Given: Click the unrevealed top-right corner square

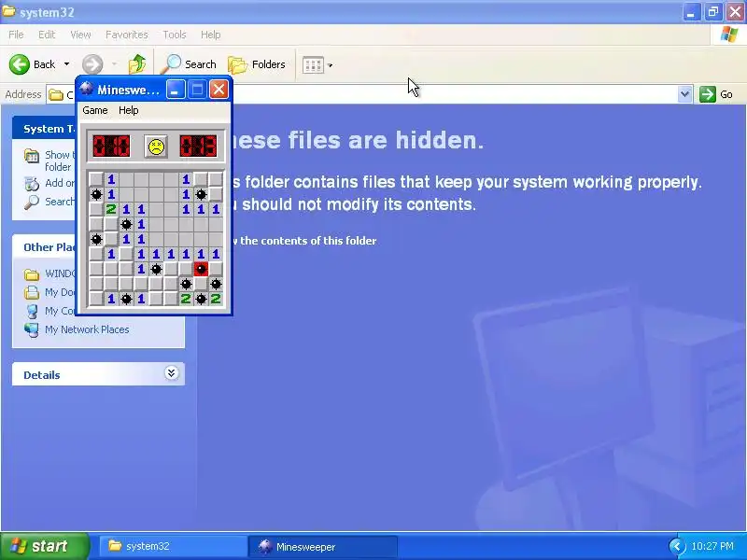Looking at the screenshot, I should click(x=216, y=179).
